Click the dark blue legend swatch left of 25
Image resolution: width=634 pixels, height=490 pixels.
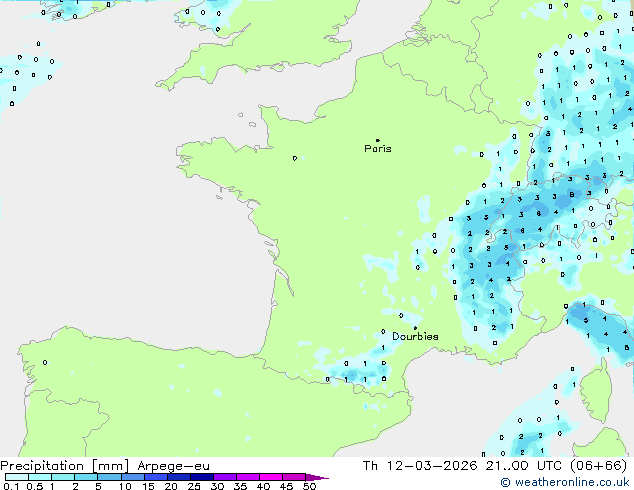pos(179,477)
